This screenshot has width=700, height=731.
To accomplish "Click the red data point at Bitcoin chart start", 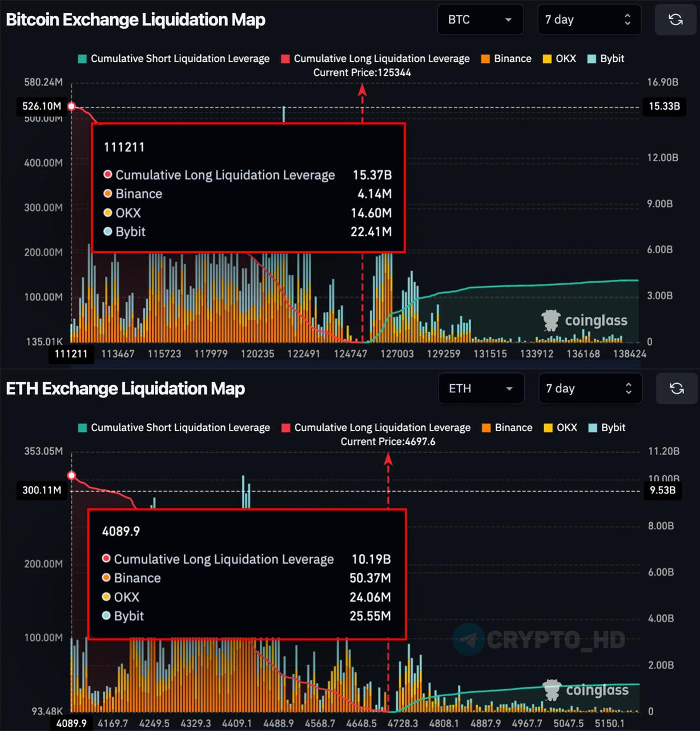I will (x=72, y=106).
